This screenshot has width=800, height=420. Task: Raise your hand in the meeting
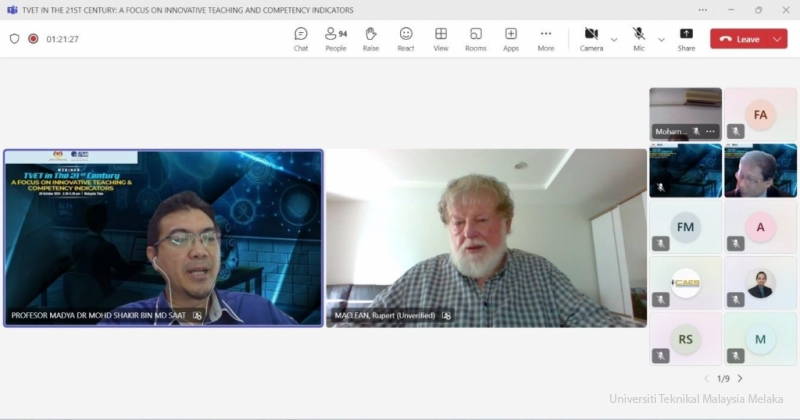(370, 39)
